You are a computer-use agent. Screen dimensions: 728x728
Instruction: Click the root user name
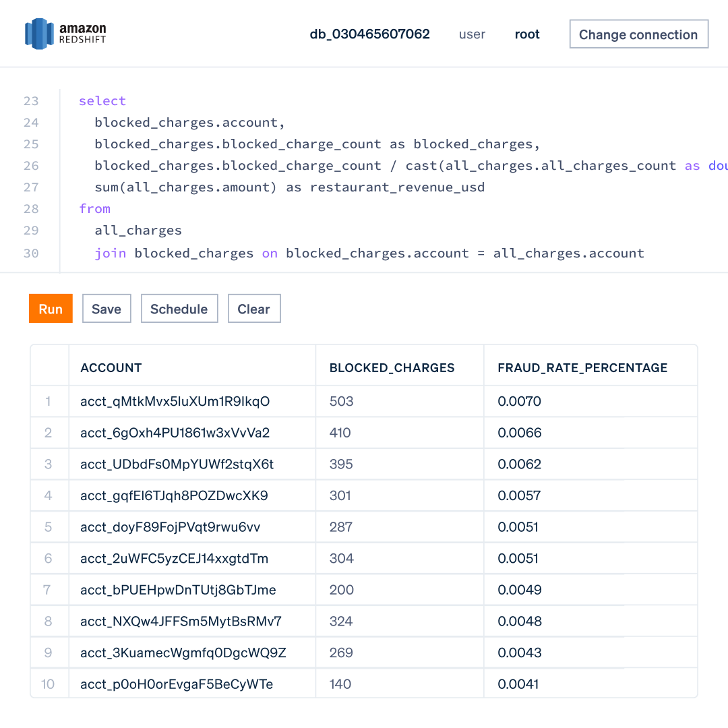527,34
